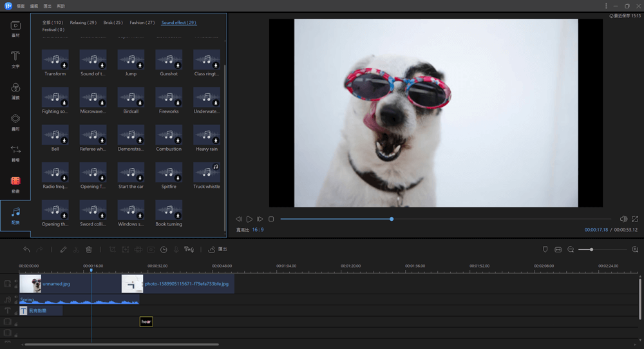The image size is (644, 349).
Task: Click the undo arrow in timeline toolbar
Action: coord(26,249)
